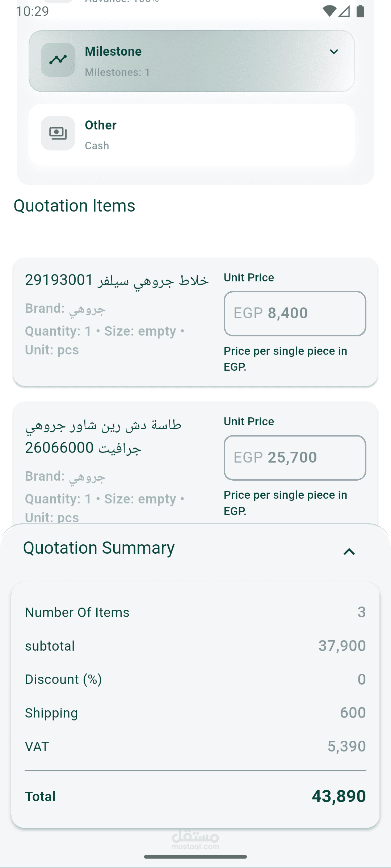The height and width of the screenshot is (868, 391).
Task: Select the Other Cash payment option
Action: coord(192,135)
